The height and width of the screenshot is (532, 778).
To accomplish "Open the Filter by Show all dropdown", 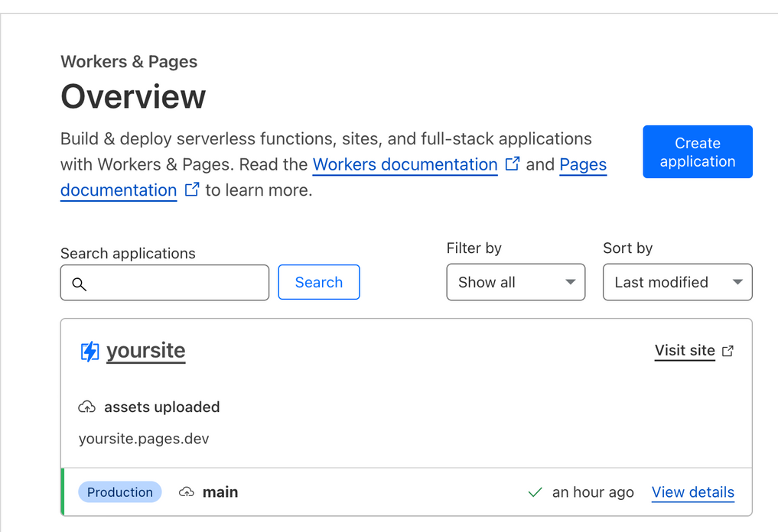I will click(x=516, y=282).
